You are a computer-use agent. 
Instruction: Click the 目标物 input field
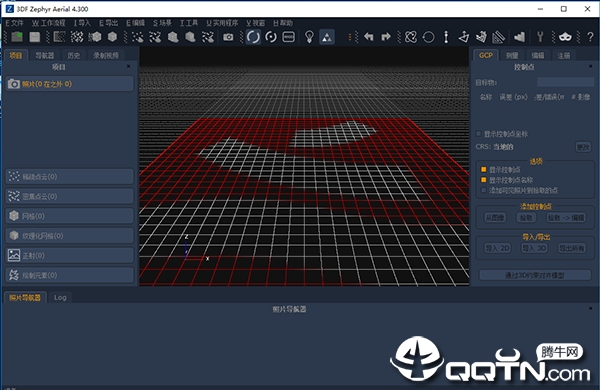[x=566, y=82]
